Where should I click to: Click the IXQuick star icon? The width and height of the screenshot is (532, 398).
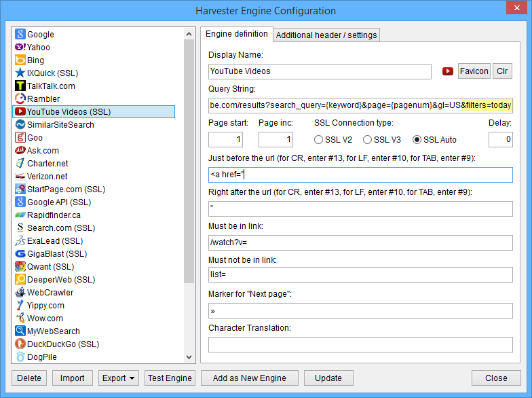click(x=20, y=73)
